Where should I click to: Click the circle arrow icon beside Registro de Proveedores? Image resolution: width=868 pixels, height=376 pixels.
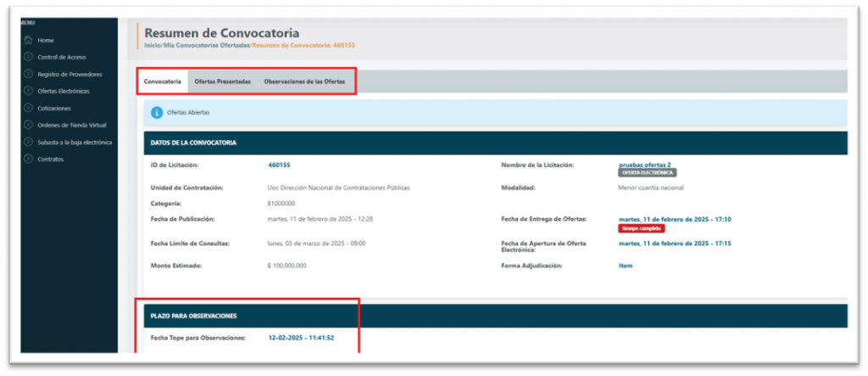[x=28, y=74]
